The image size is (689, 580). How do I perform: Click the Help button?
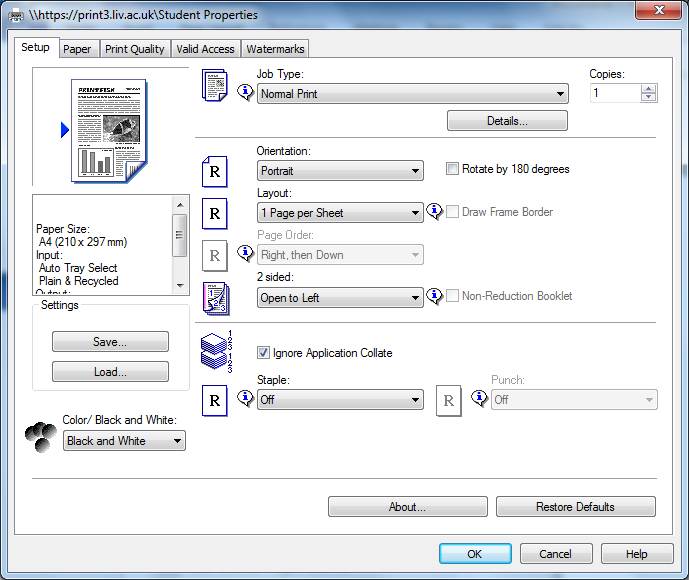(x=637, y=554)
